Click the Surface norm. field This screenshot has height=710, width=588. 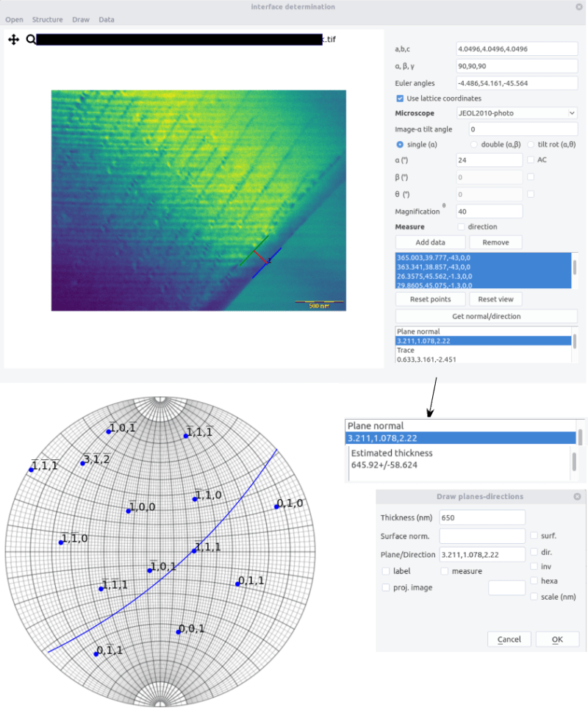coord(482,536)
